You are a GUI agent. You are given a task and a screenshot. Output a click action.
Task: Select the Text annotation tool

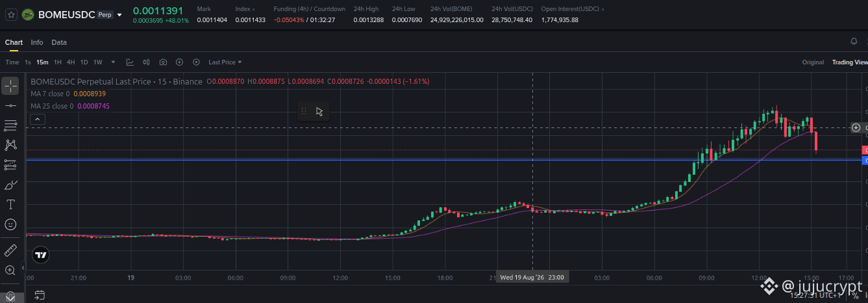10,205
